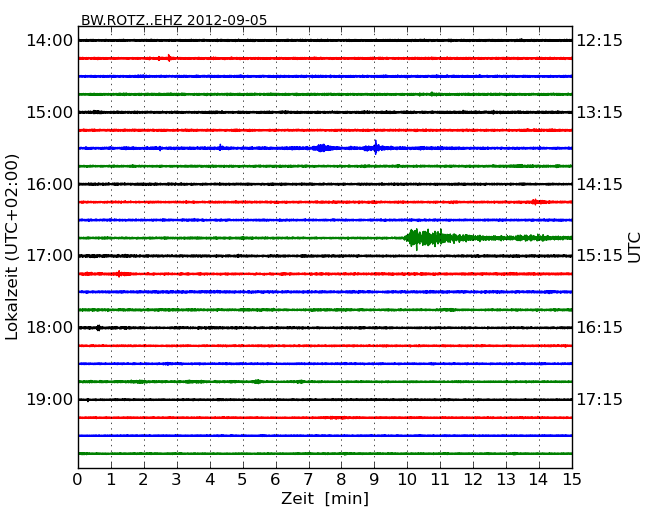650x520 pixels.
Task: Click x-axis tick label 12
Action: [473, 480]
